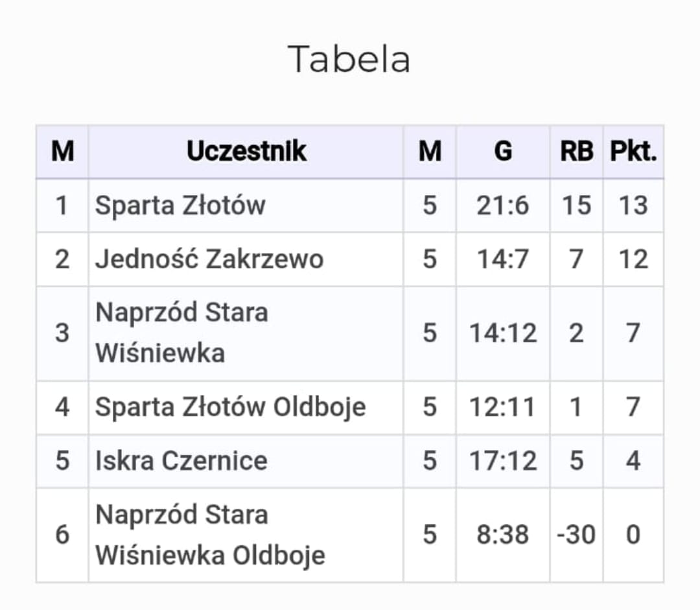The image size is (700, 610).
Task: Click position number 1 cell
Action: click(x=62, y=205)
